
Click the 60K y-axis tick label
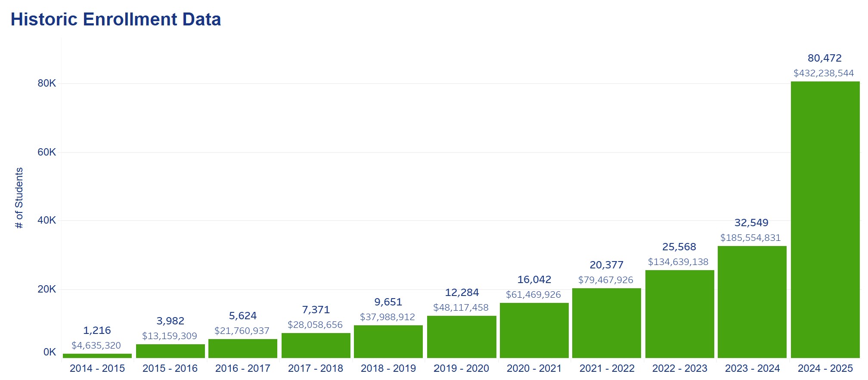46,152
